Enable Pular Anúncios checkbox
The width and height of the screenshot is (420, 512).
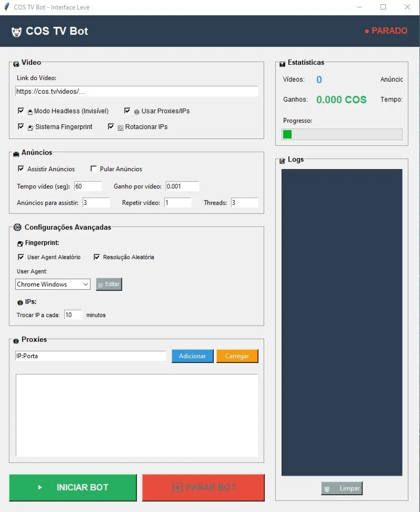click(94, 169)
